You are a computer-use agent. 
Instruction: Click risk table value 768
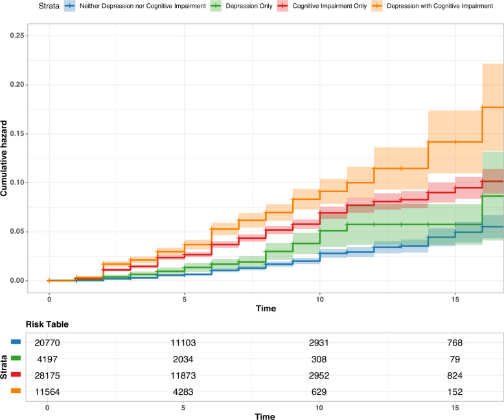(x=455, y=342)
